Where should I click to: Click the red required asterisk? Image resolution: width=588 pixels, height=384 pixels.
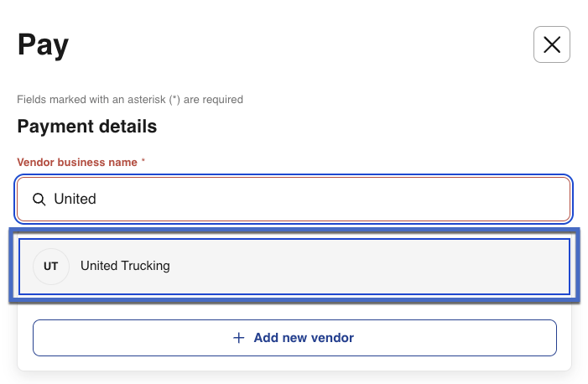[x=143, y=160]
